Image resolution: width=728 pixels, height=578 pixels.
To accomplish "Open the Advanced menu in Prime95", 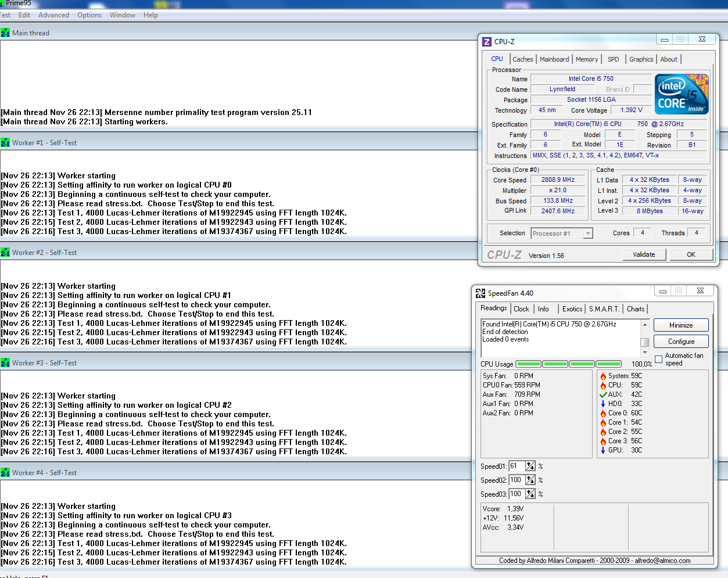I will coord(53,15).
